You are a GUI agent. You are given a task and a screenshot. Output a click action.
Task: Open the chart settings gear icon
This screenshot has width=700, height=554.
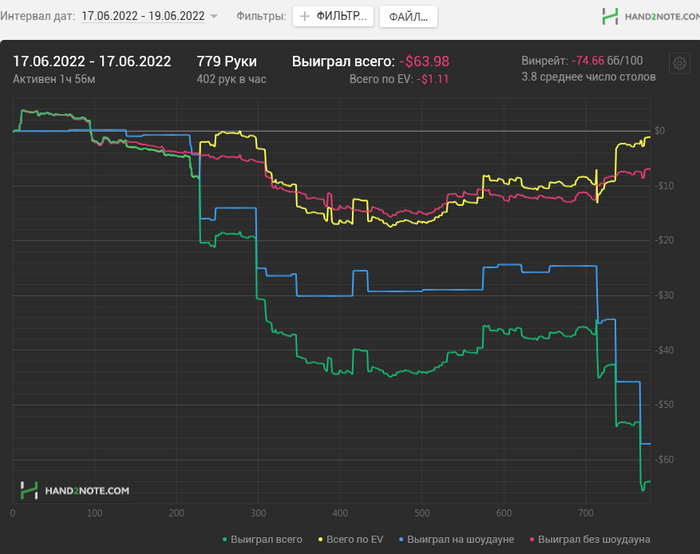[679, 63]
